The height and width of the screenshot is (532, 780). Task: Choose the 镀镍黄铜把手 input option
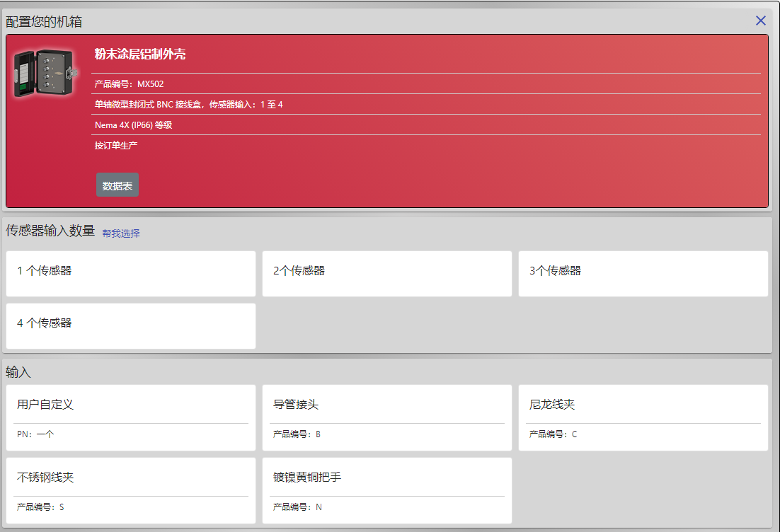click(x=387, y=491)
